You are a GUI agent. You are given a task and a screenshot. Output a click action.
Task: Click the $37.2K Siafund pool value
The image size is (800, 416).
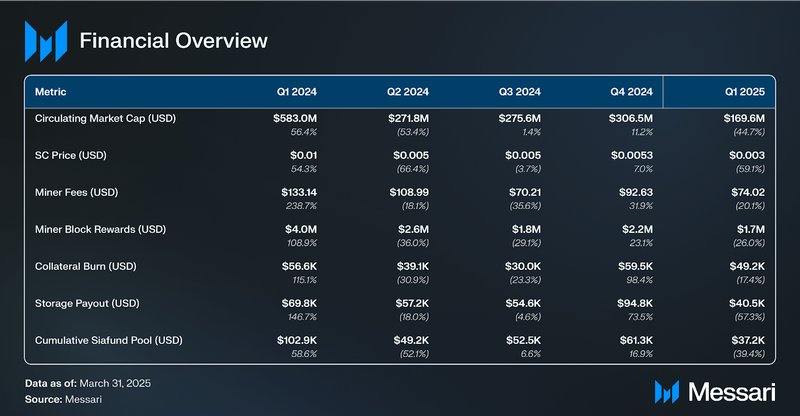[748, 340]
